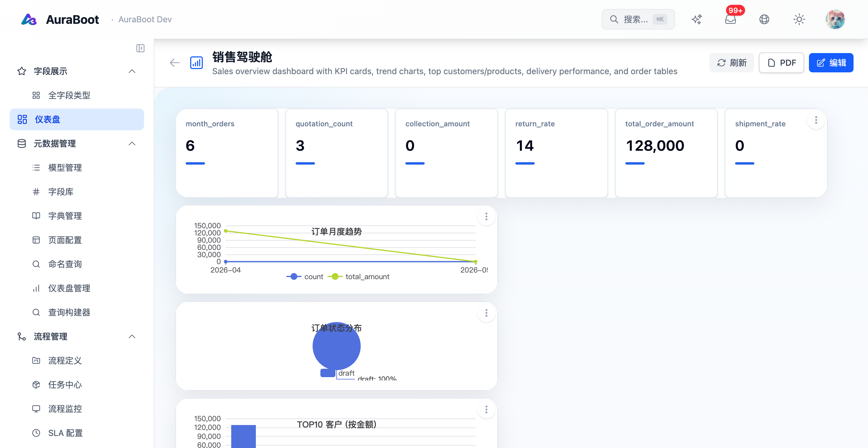Select the 仪表盘 menu item
Viewport: 868px width, 448px height.
point(77,119)
